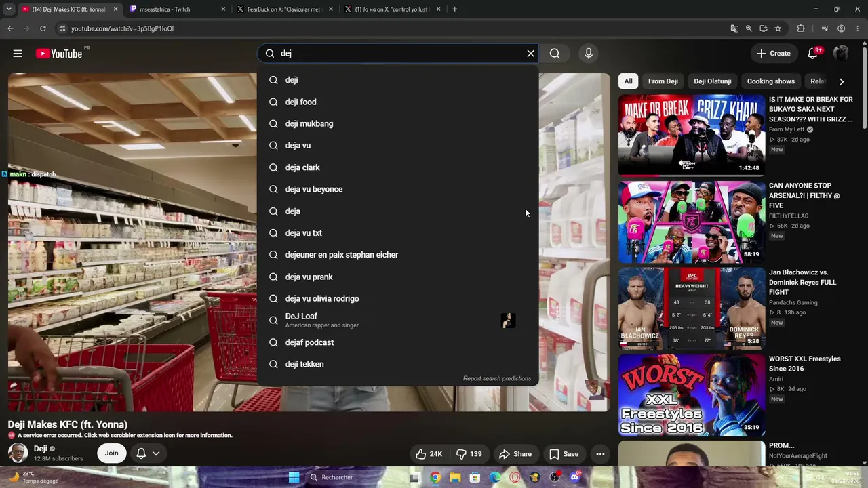The height and width of the screenshot is (488, 868).
Task: Switch to the FearBuck on X tab
Action: click(x=284, y=9)
